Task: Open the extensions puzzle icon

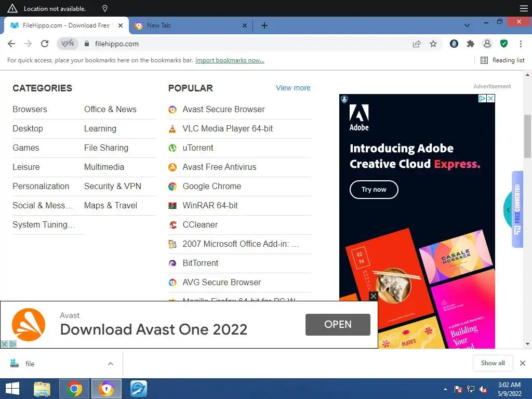Action: 471,44
